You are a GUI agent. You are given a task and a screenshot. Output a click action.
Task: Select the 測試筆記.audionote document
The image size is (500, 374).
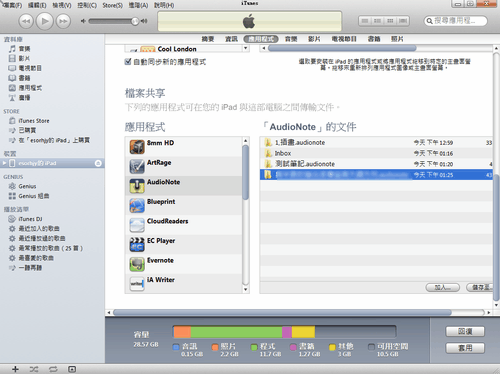pyautogui.click(x=376, y=164)
